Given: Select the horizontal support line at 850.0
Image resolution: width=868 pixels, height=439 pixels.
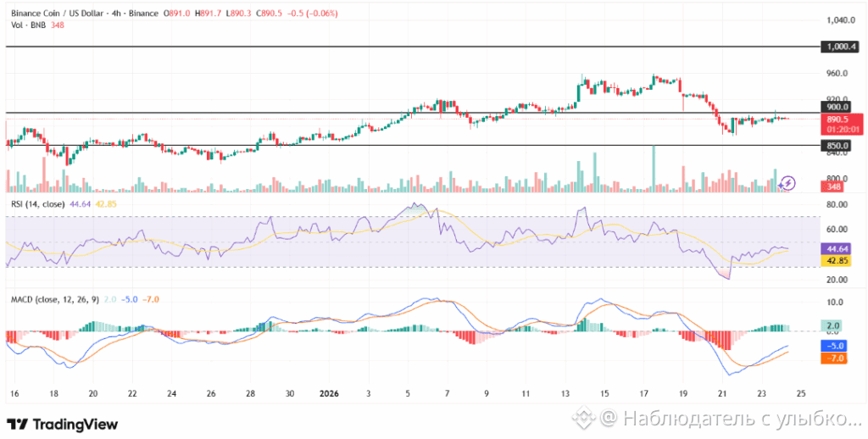Looking at the screenshot, I should pos(413,146).
